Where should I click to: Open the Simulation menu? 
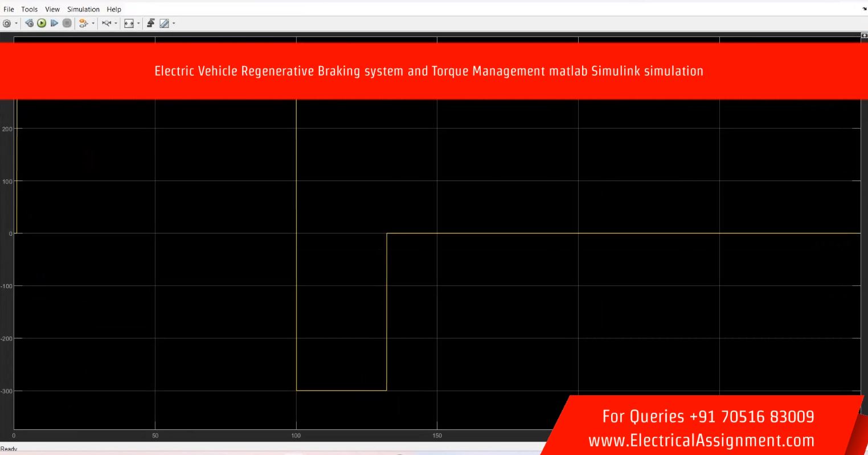coord(83,9)
